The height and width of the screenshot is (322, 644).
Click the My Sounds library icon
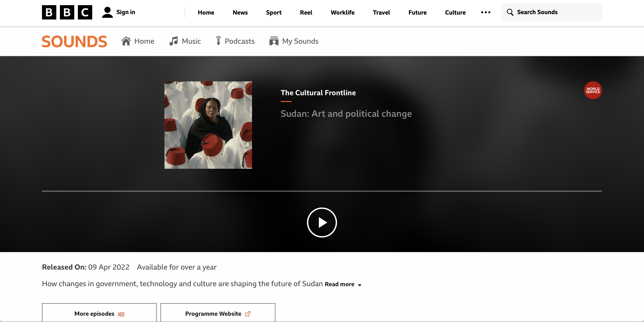click(x=274, y=41)
